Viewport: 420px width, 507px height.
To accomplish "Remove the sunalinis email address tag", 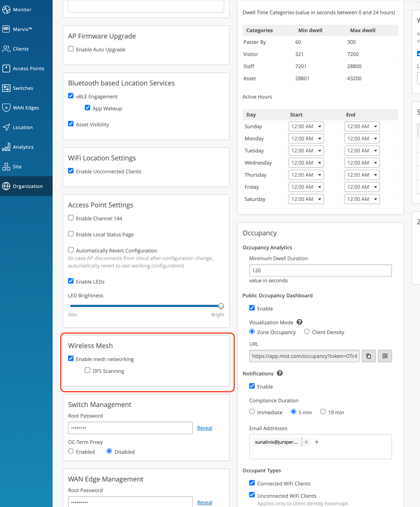I will coord(306,442).
